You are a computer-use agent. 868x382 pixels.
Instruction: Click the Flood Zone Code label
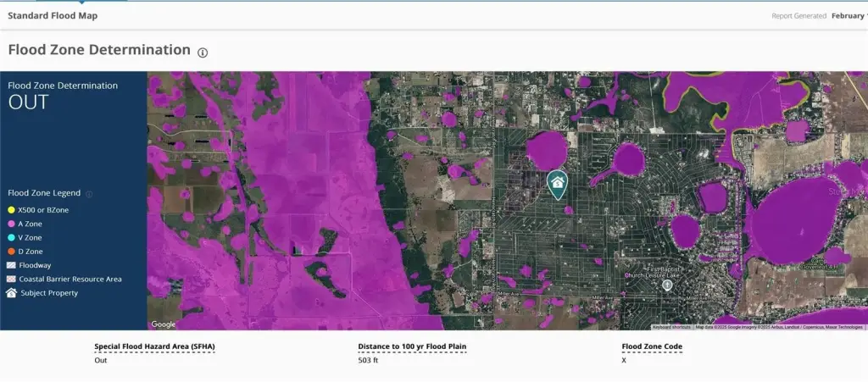pos(652,346)
